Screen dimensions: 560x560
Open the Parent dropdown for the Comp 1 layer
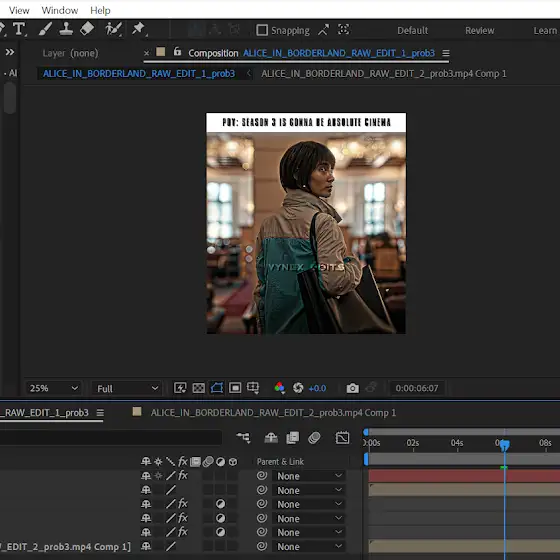coord(308,546)
